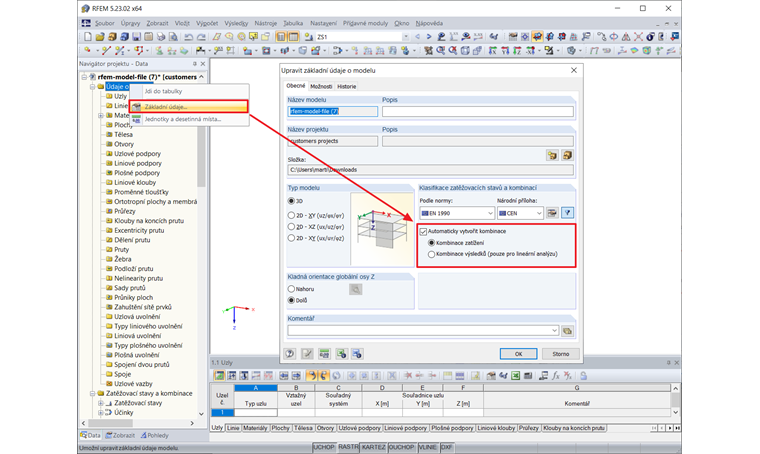The image size is (760, 454).
Task: Click the Storno button
Action: [561, 354]
